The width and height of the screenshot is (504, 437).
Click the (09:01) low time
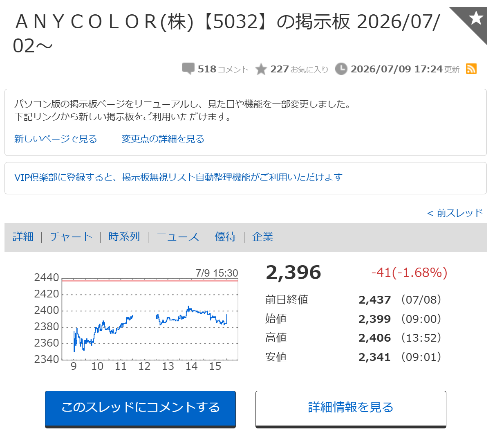[421, 357]
